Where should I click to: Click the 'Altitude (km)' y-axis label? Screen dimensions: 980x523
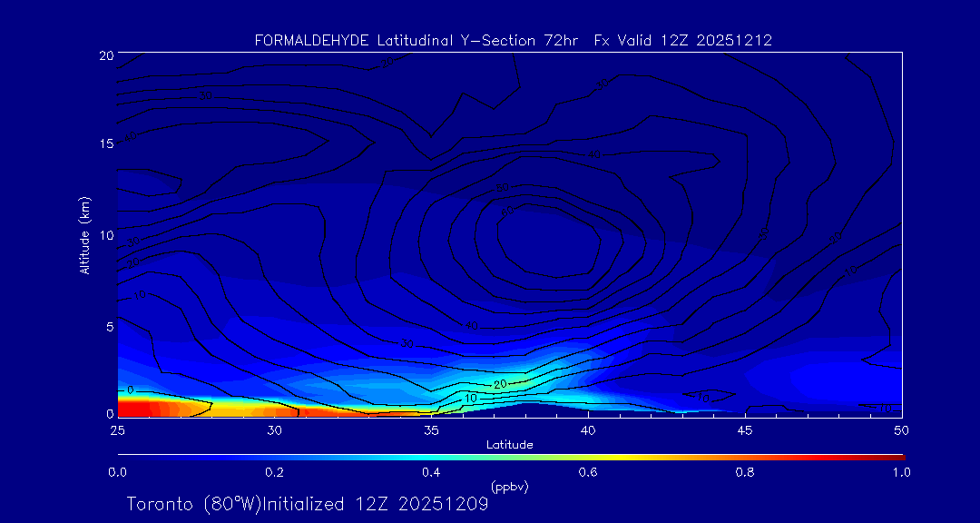click(84, 235)
